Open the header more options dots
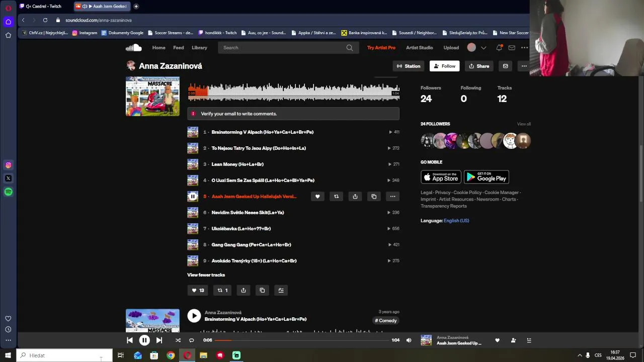The height and width of the screenshot is (362, 644). click(524, 48)
